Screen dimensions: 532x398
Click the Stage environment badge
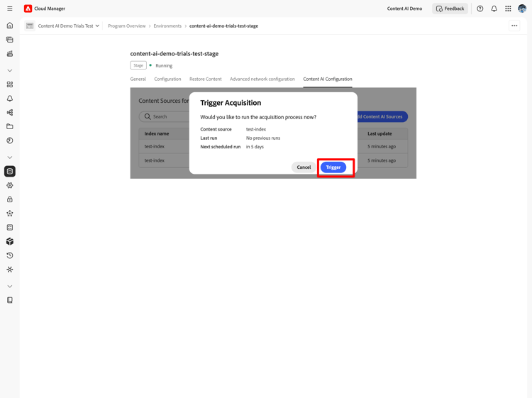(x=138, y=65)
